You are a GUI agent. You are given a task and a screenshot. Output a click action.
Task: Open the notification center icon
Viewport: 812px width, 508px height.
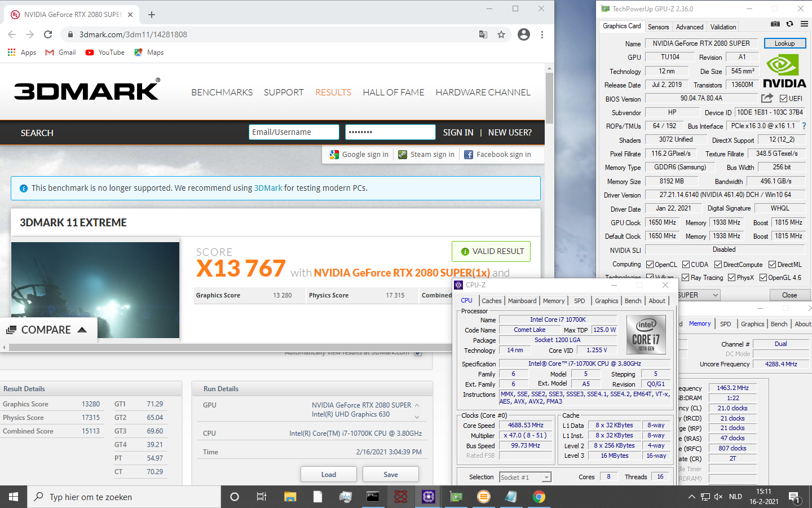tap(794, 497)
